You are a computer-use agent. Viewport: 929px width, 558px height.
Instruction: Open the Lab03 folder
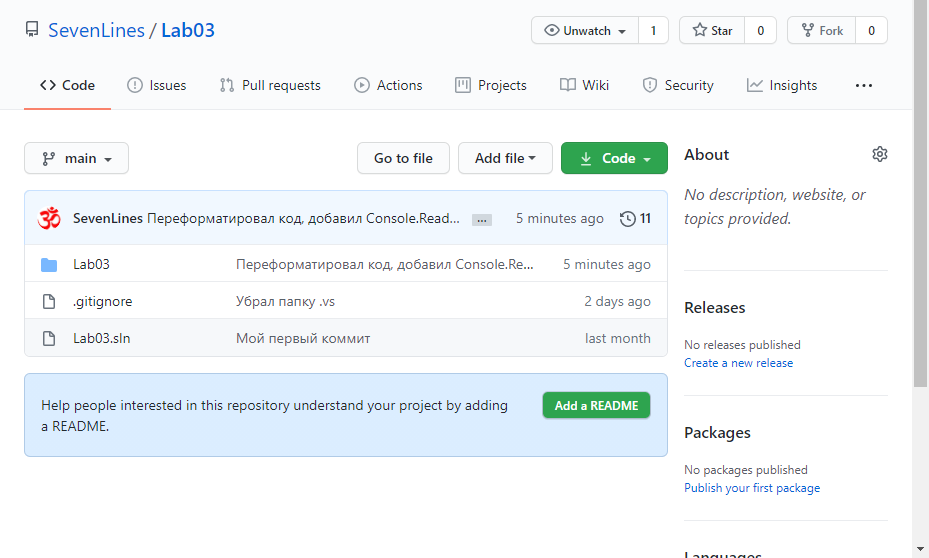pyautogui.click(x=91, y=264)
